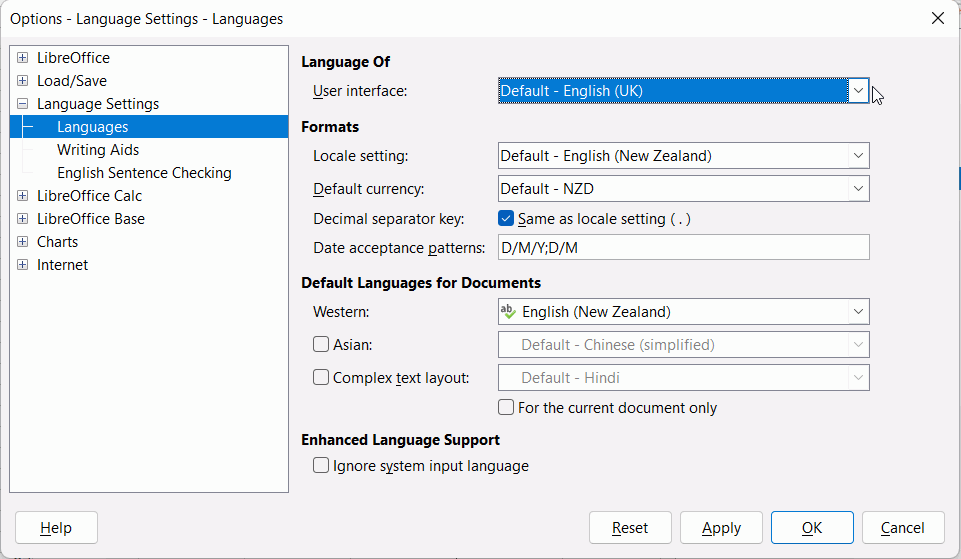Collapse the Language Settings tree node
This screenshot has height=559, width=961.
(x=23, y=104)
